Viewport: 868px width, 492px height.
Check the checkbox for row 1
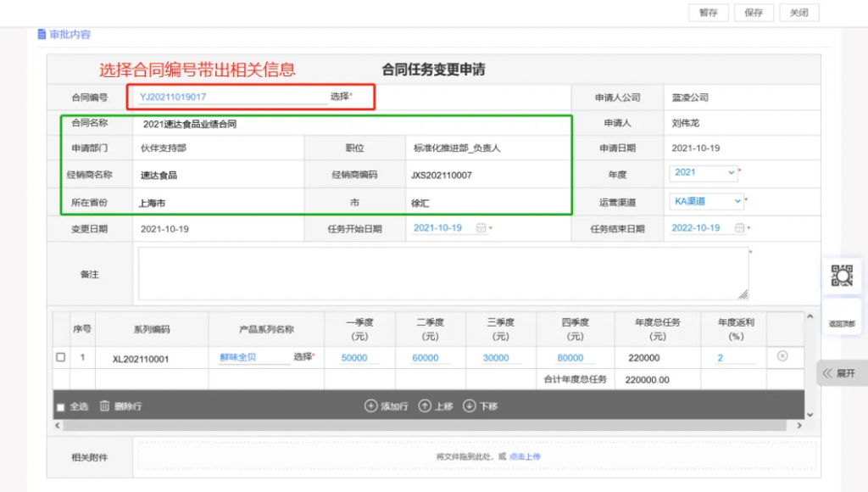[x=61, y=358]
